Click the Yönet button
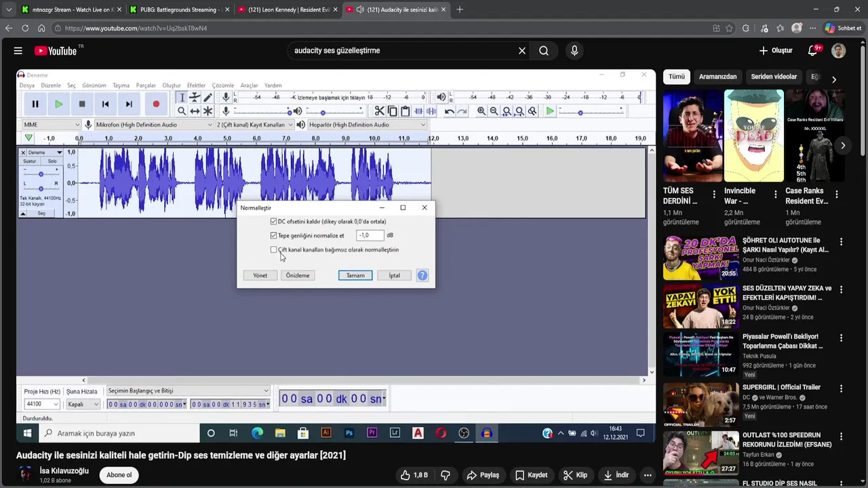Viewport: 868px width, 488px height. (x=260, y=275)
